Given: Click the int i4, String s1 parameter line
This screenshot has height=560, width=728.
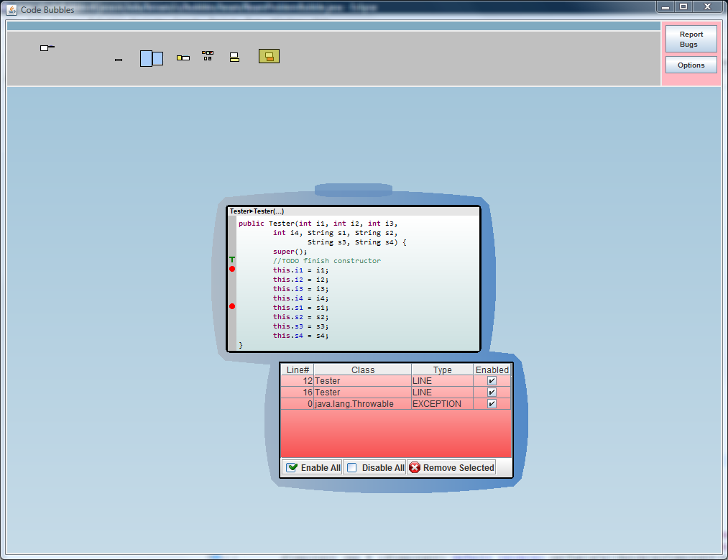Looking at the screenshot, I should (x=335, y=233).
